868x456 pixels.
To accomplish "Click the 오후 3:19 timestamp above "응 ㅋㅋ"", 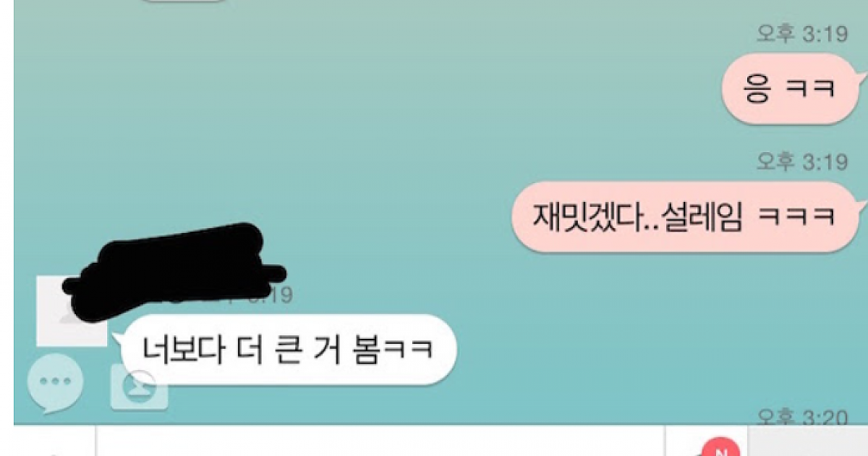I will [x=801, y=34].
